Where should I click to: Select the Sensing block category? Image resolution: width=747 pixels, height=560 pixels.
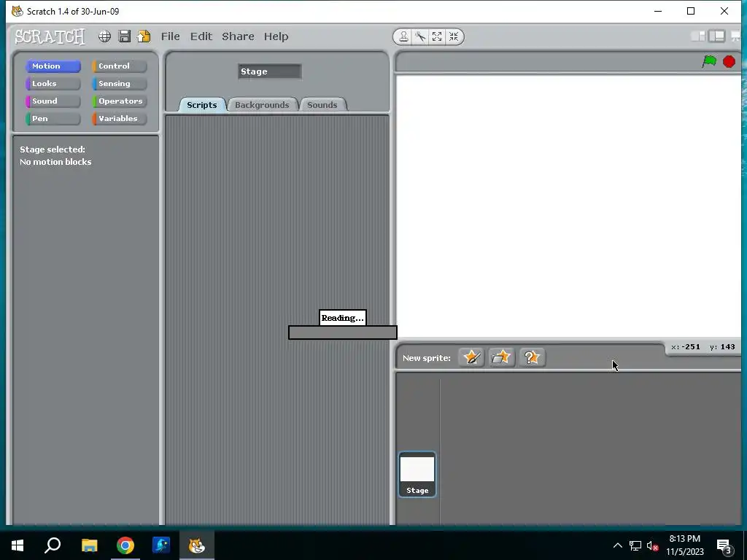click(x=120, y=84)
